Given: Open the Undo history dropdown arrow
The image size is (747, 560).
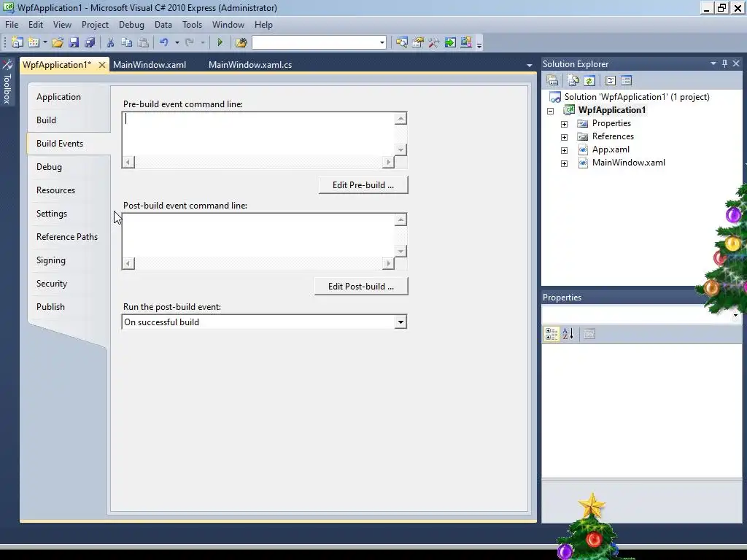Looking at the screenshot, I should pyautogui.click(x=177, y=42).
